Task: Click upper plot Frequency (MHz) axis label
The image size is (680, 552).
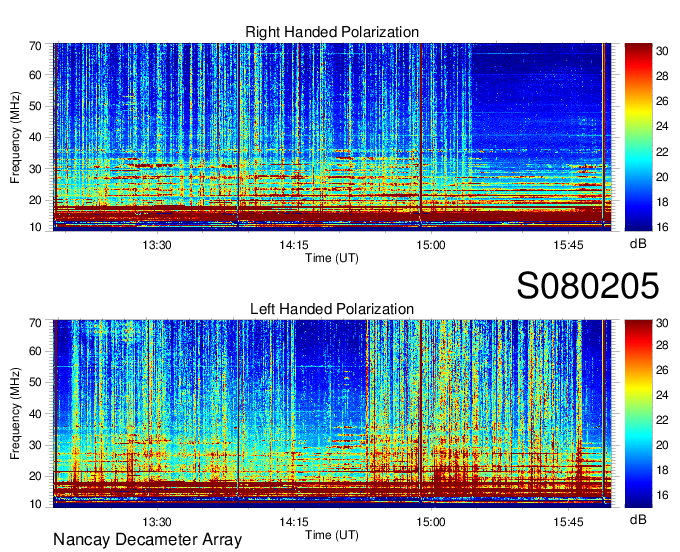Action: point(15,137)
